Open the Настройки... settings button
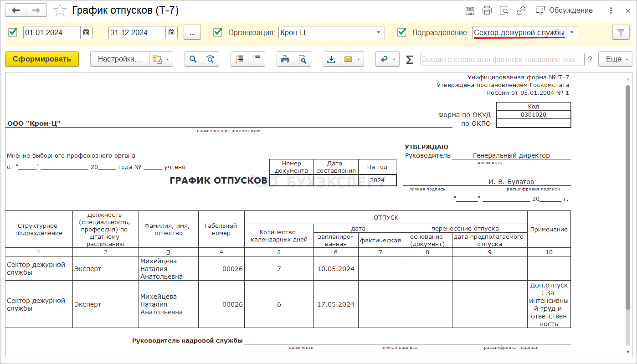The height and width of the screenshot is (364, 637). click(x=120, y=59)
